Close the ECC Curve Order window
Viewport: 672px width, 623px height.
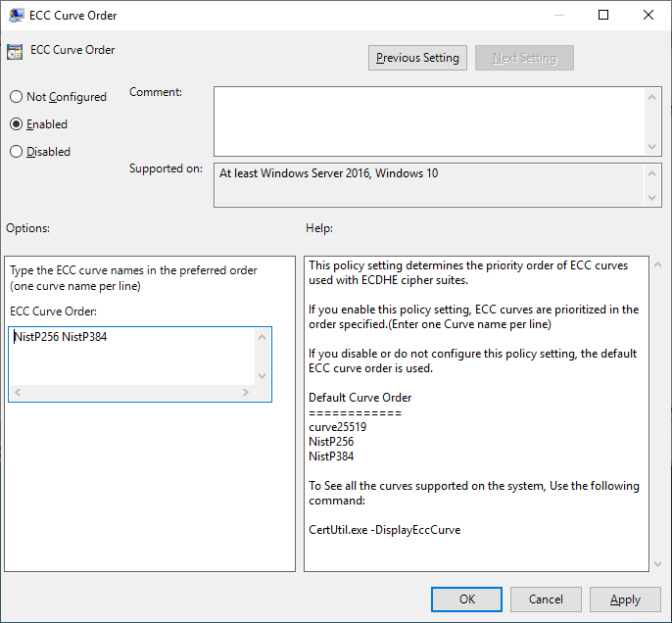[x=648, y=15]
